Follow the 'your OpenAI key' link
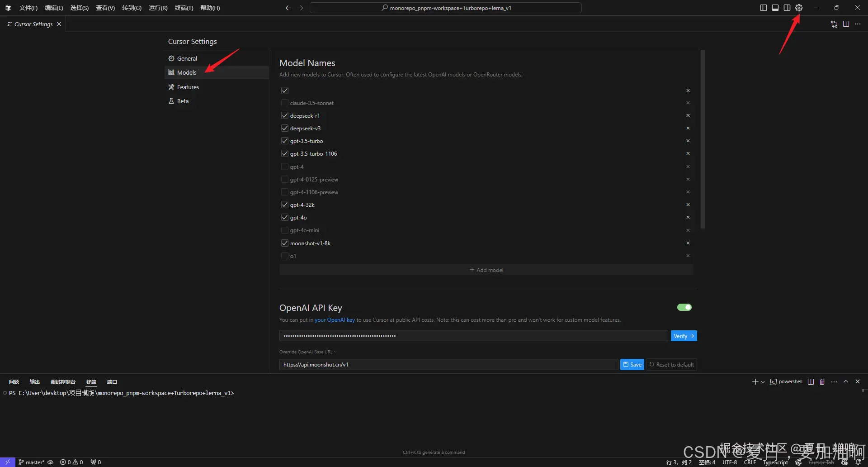 [x=335, y=320]
